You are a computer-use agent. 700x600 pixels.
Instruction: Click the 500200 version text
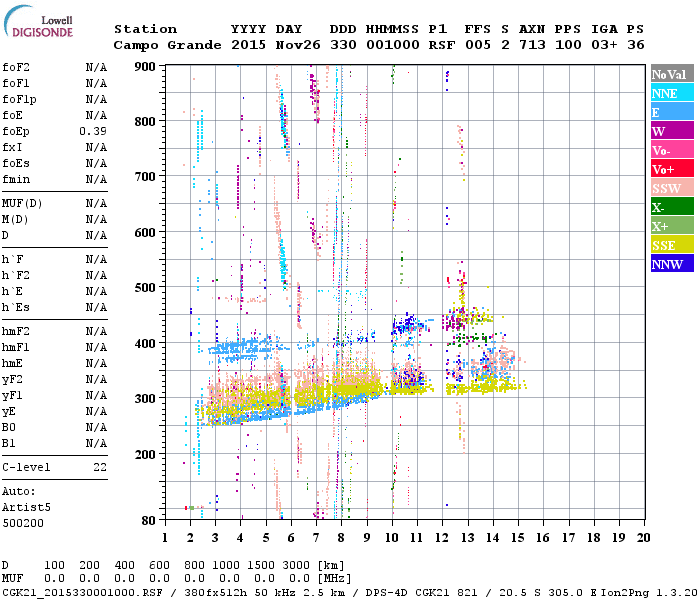(23, 523)
